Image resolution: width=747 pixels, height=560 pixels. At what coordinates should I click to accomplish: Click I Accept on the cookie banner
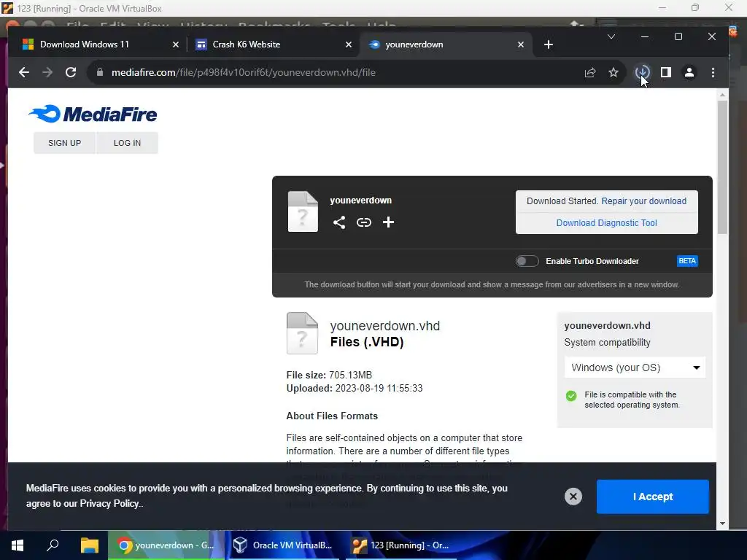[x=653, y=497]
